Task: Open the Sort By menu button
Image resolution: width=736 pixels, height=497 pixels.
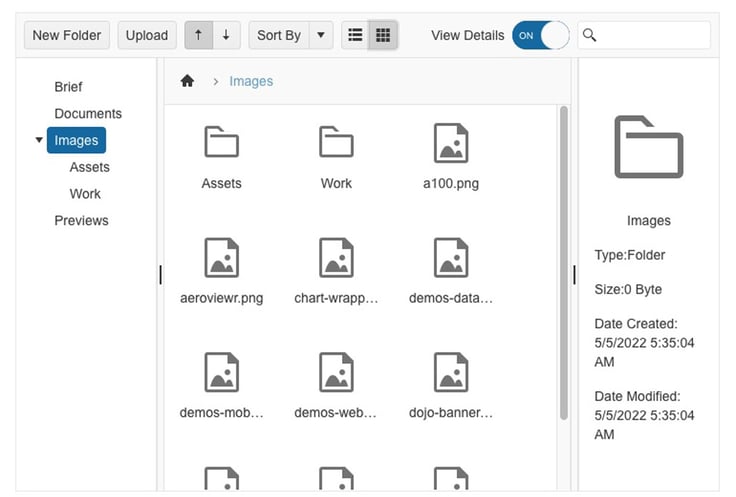Action: 279,35
